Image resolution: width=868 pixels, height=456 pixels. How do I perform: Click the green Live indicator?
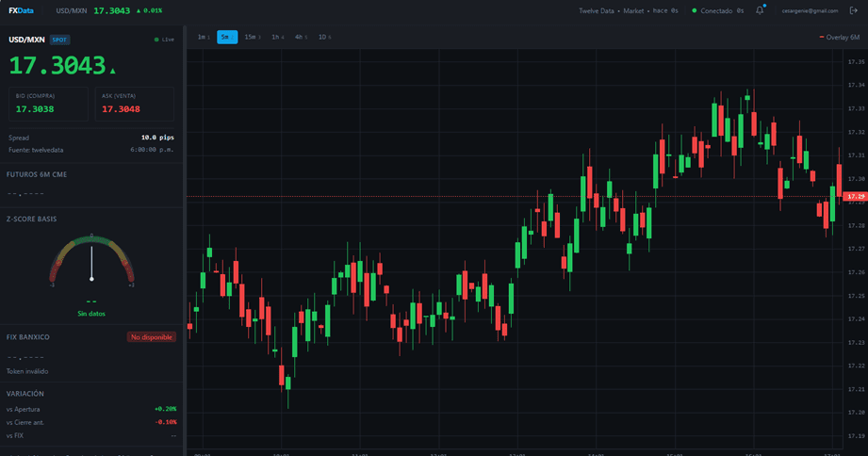164,40
